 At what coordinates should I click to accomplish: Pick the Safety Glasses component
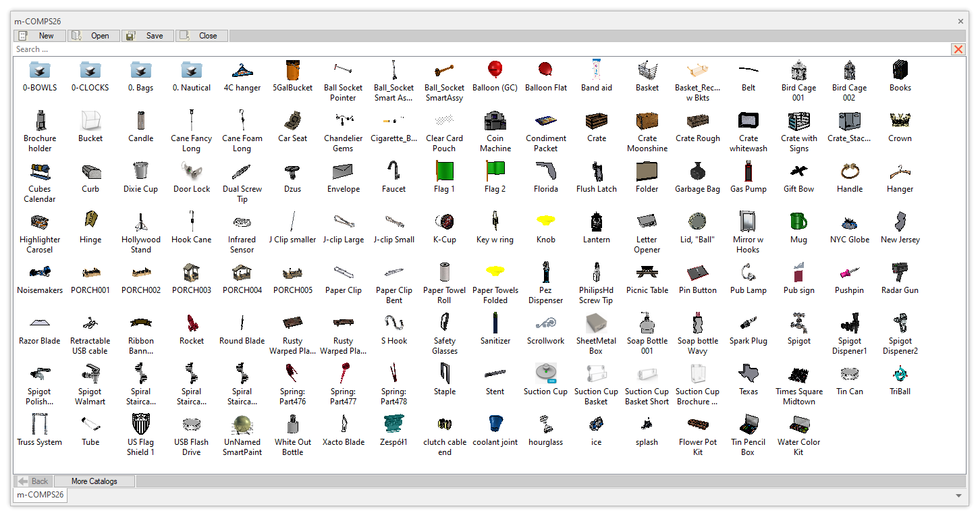click(445, 323)
